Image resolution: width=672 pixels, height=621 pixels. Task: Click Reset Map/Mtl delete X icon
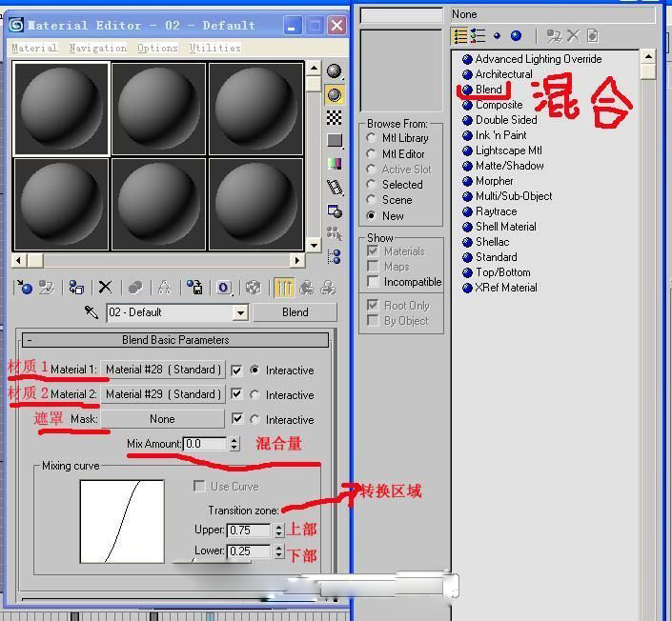[105, 287]
